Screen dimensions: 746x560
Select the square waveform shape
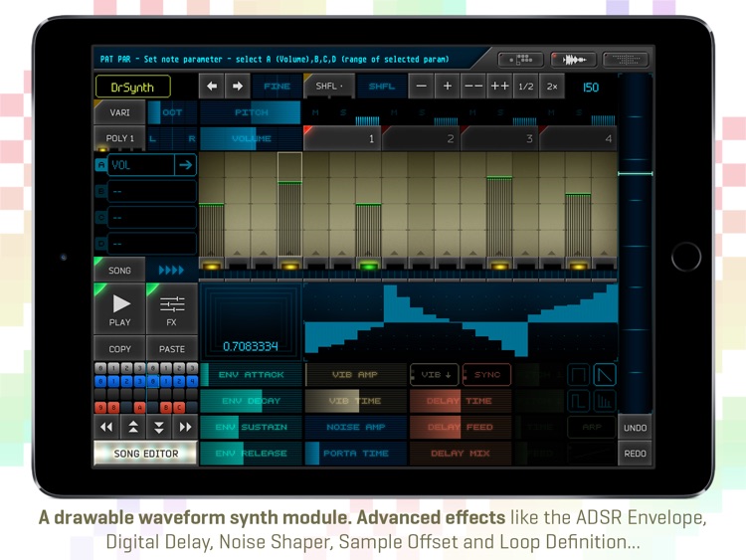click(579, 375)
